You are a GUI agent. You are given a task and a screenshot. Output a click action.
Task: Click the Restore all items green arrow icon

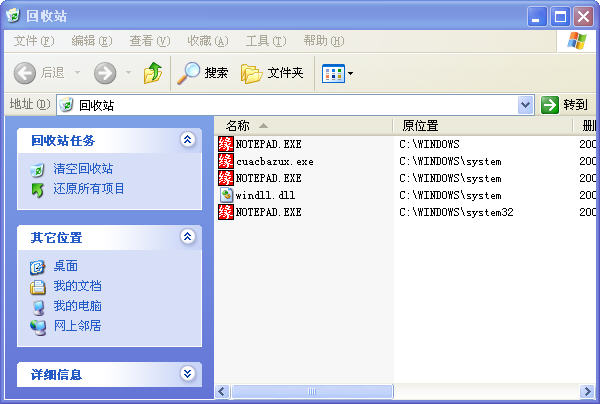click(38, 189)
